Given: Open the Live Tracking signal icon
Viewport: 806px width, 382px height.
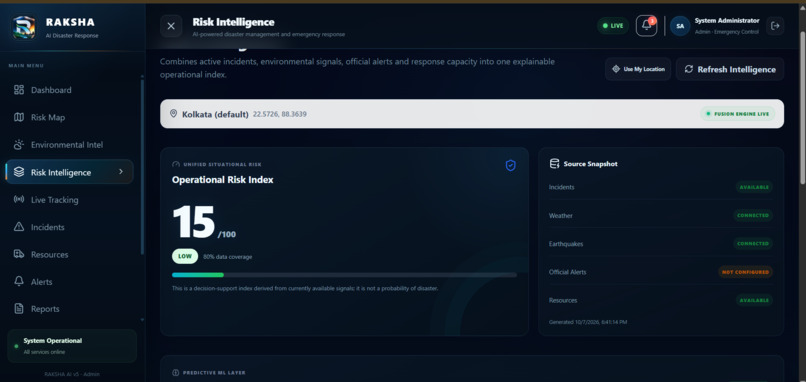Looking at the screenshot, I should point(19,199).
